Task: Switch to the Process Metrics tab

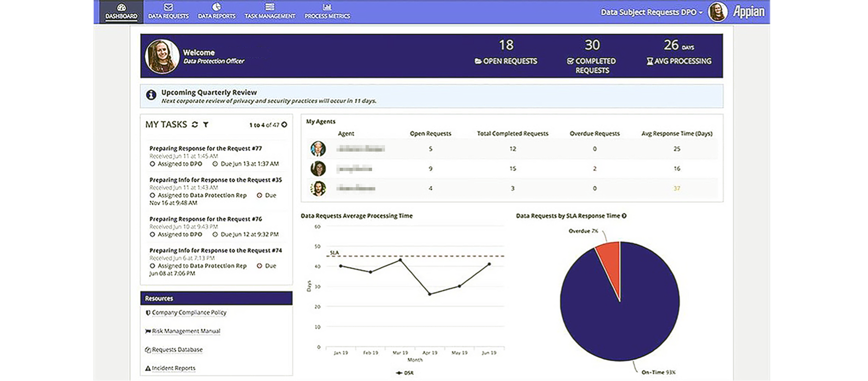Action: tap(327, 11)
